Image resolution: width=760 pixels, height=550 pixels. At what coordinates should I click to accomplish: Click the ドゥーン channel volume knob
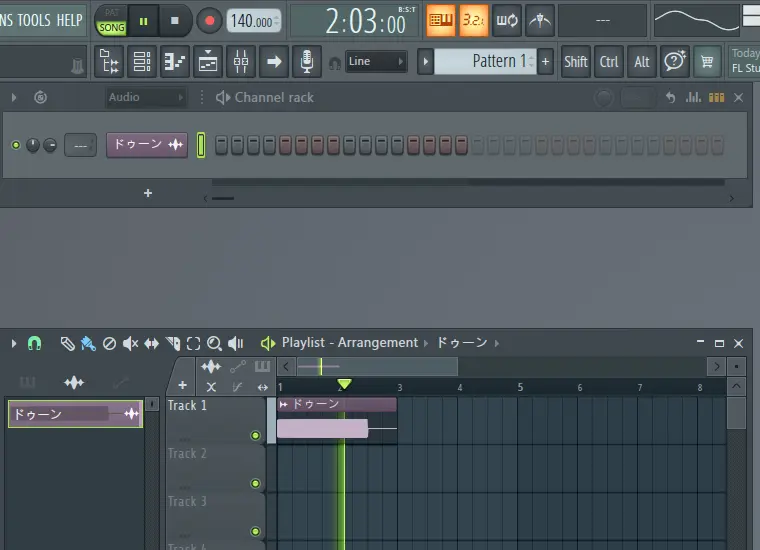(50, 145)
